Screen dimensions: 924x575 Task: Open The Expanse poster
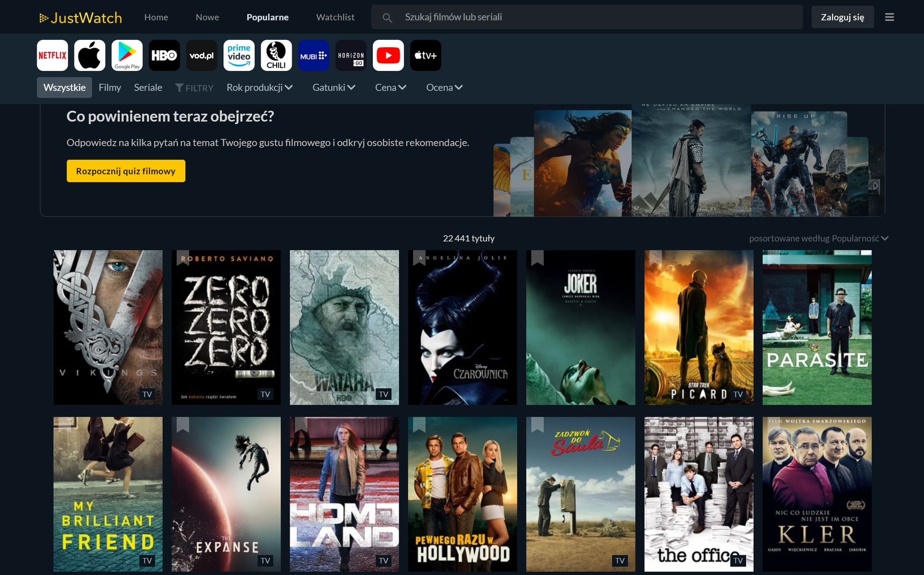226,494
